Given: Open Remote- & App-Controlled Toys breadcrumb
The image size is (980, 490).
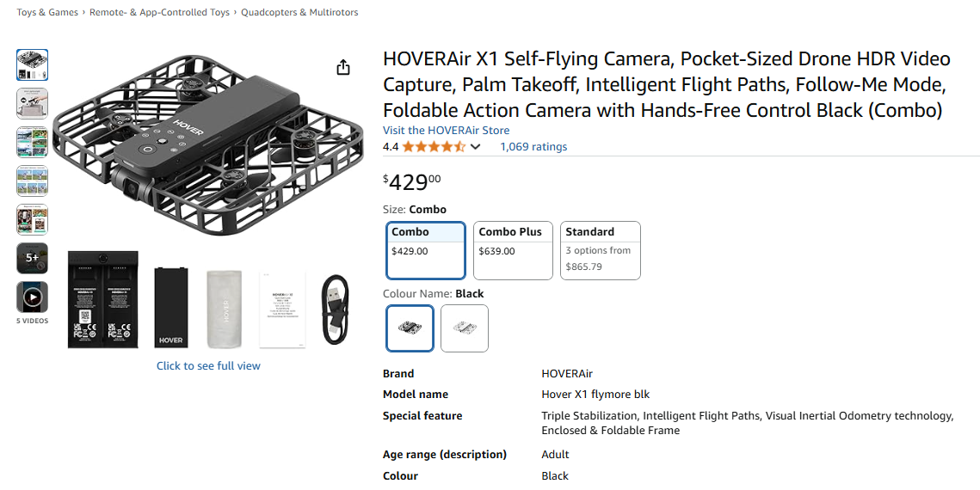Looking at the screenshot, I should [x=159, y=13].
